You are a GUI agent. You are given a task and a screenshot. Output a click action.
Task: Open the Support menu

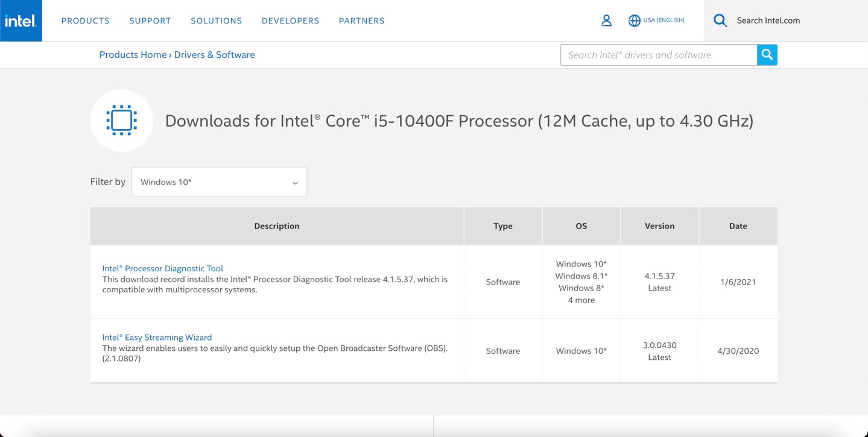150,20
